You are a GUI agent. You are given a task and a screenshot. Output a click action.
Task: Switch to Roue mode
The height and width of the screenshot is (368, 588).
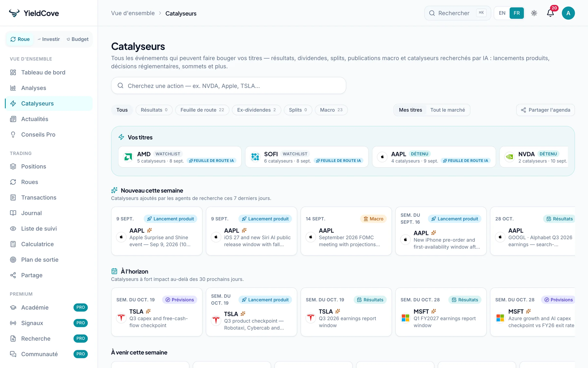coord(20,39)
